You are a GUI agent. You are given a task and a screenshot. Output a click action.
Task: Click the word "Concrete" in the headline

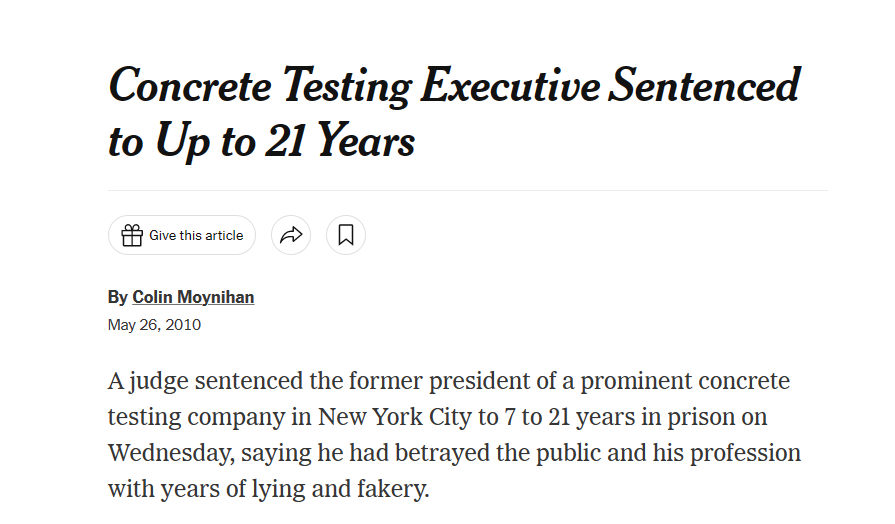coord(190,86)
